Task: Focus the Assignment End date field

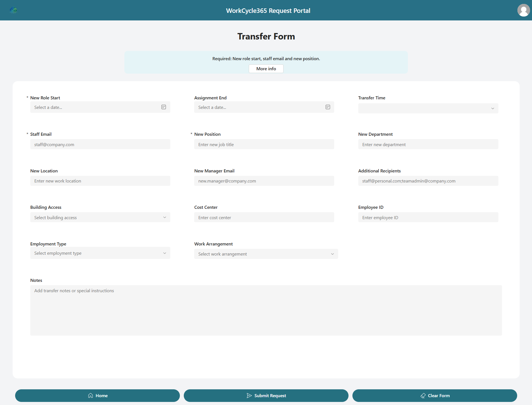Action: click(264, 107)
